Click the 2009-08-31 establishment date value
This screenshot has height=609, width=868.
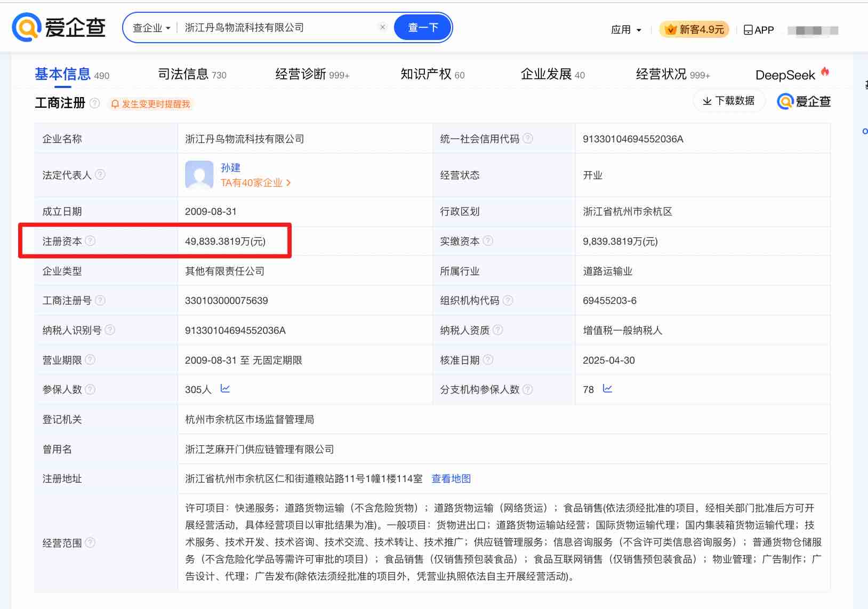coord(211,212)
